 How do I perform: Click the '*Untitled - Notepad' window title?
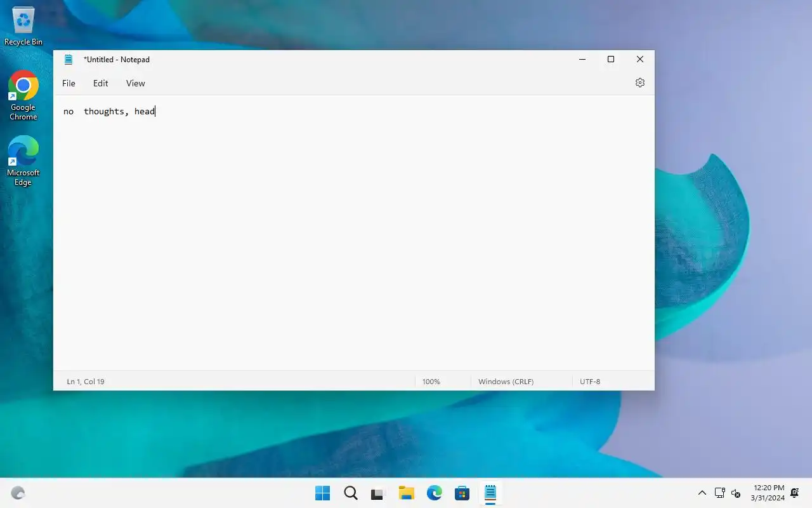click(117, 60)
